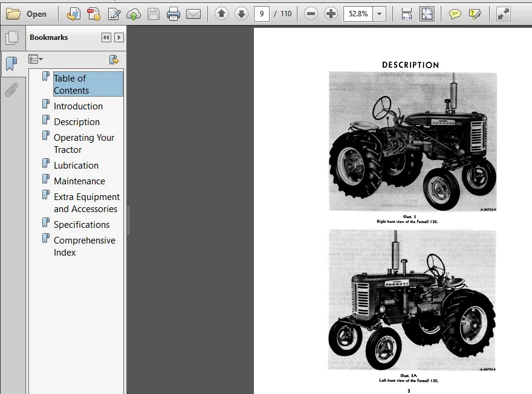The image size is (532, 394).
Task: Select the Maintenance bookmark
Action: click(x=79, y=181)
